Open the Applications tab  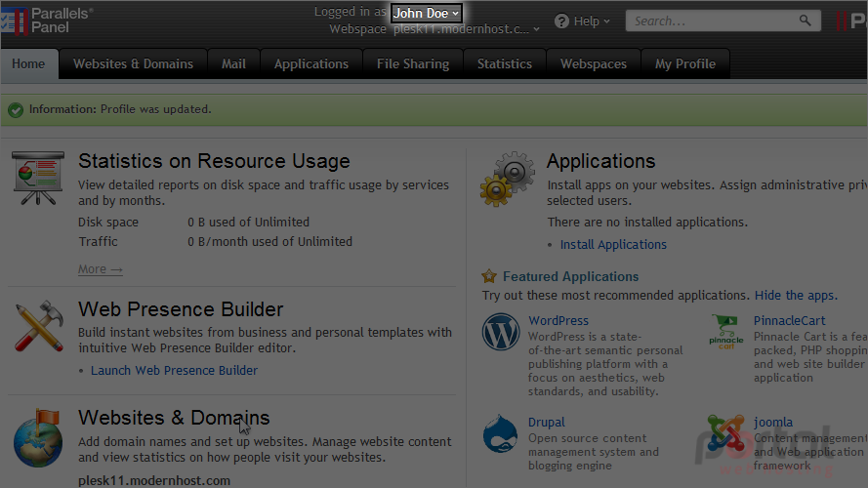[x=311, y=63]
